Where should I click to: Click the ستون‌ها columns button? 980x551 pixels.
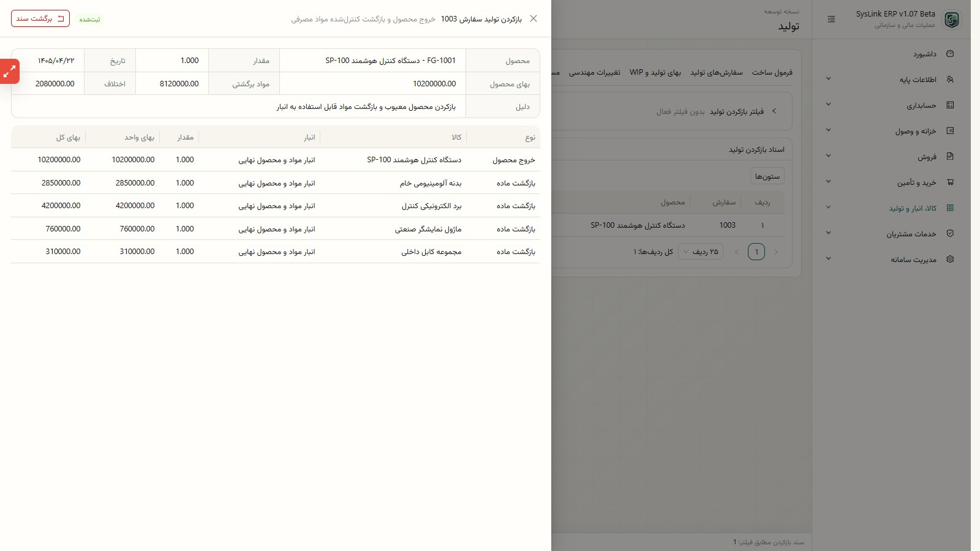click(767, 176)
